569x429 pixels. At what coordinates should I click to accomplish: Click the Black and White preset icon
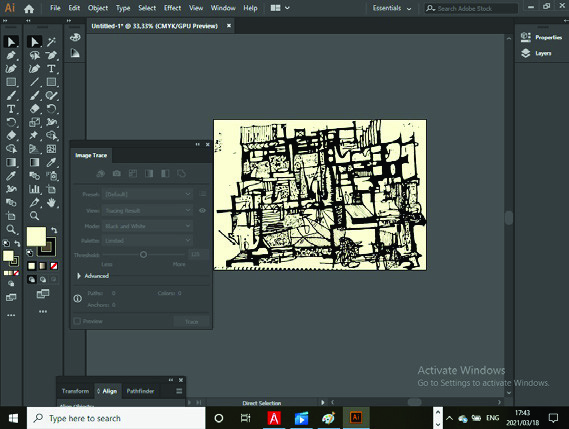165,173
